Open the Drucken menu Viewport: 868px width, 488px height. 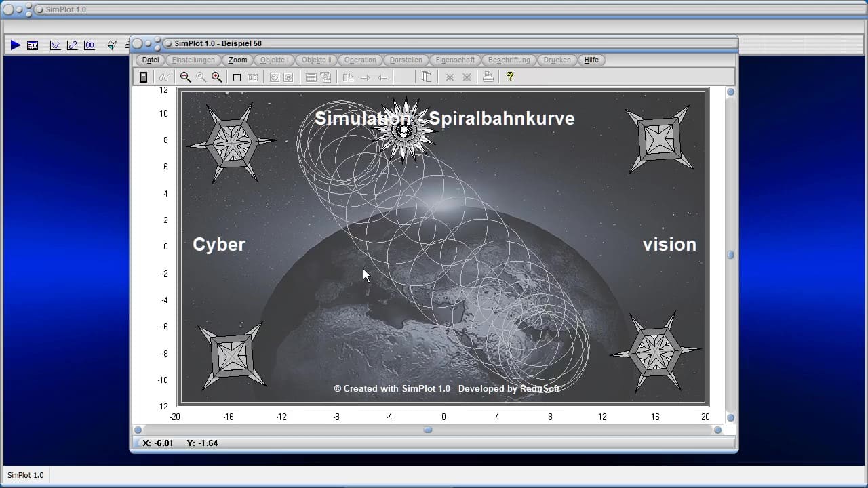click(x=557, y=60)
